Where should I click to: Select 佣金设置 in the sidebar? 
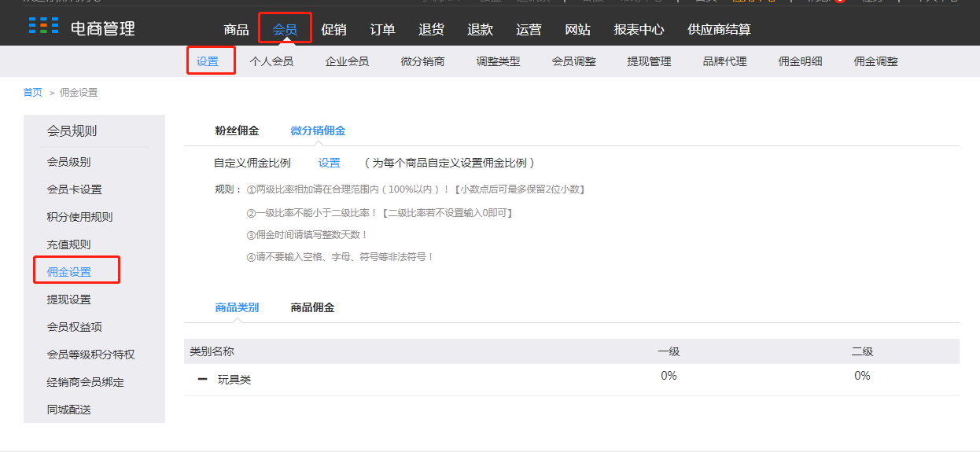(68, 272)
